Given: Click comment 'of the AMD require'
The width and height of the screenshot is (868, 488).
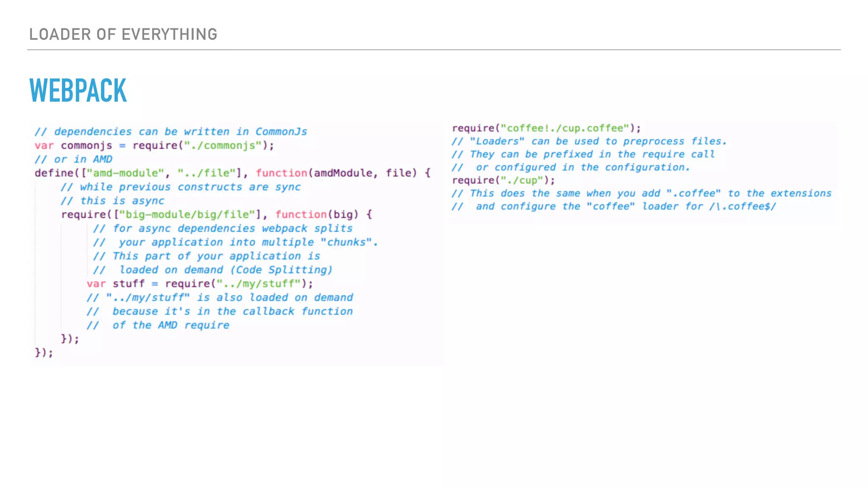Looking at the screenshot, I should [x=158, y=325].
